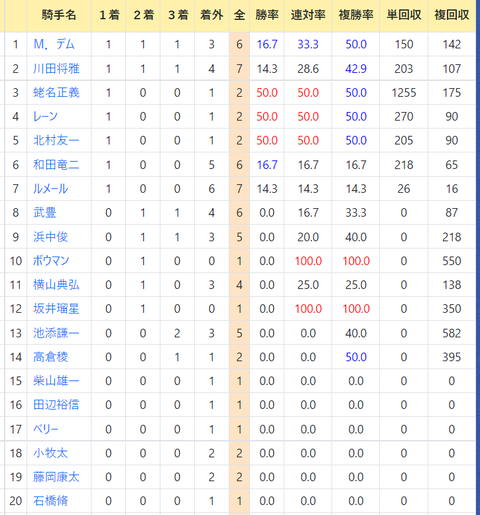Sort by 複回収 column header
This screenshot has width=480, height=515.
tap(452, 15)
